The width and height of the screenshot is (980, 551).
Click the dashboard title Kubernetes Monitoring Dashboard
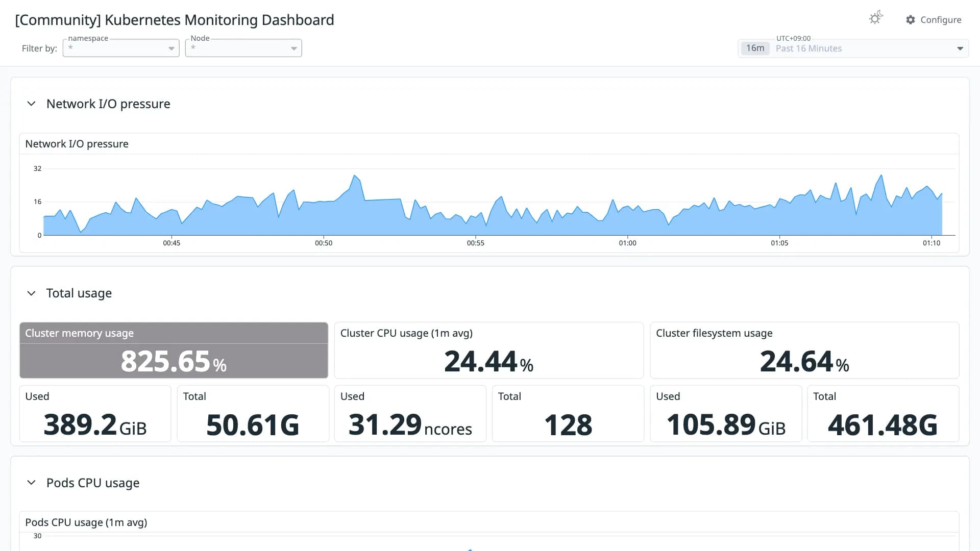point(175,20)
